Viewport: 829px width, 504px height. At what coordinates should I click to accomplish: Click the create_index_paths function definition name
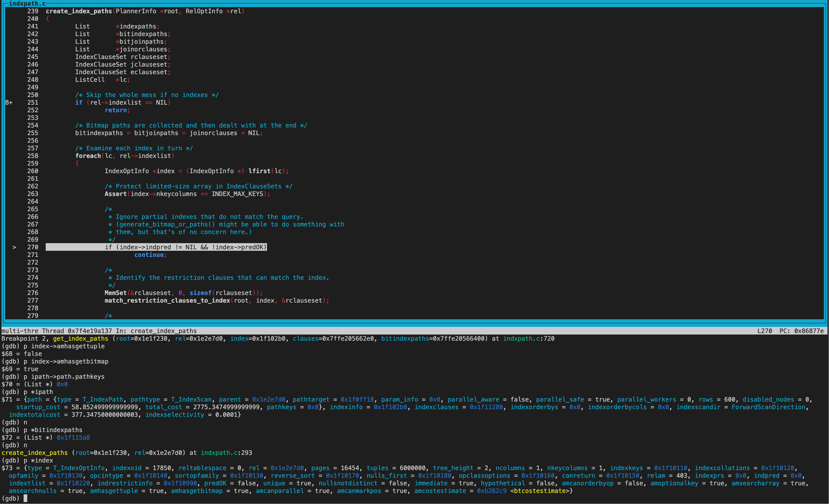(x=79, y=11)
